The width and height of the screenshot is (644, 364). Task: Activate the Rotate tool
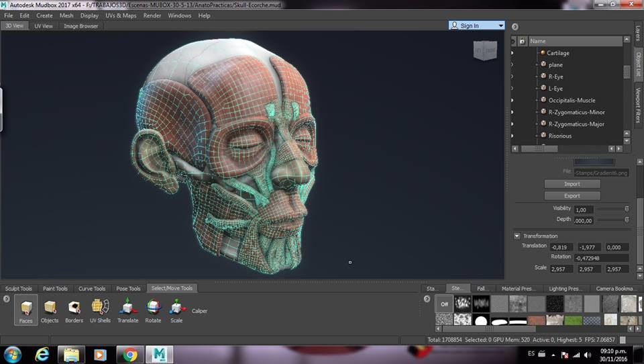[153, 309]
